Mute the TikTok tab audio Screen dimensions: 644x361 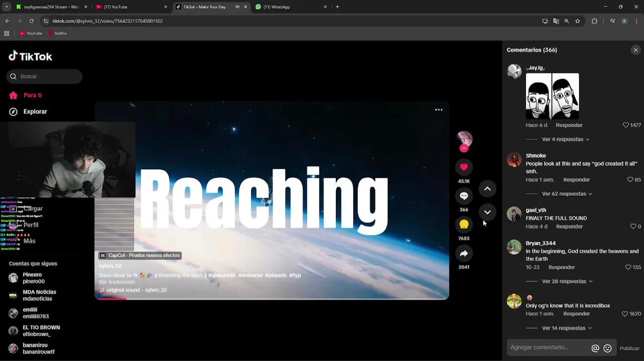click(x=237, y=7)
